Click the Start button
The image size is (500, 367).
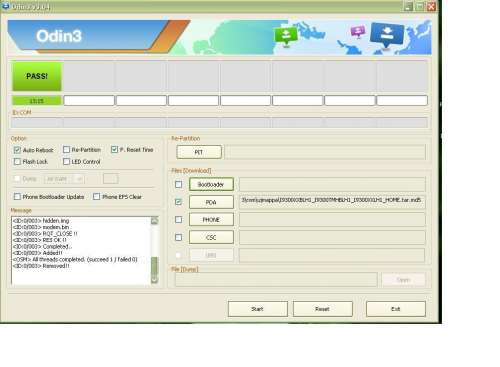(258, 309)
